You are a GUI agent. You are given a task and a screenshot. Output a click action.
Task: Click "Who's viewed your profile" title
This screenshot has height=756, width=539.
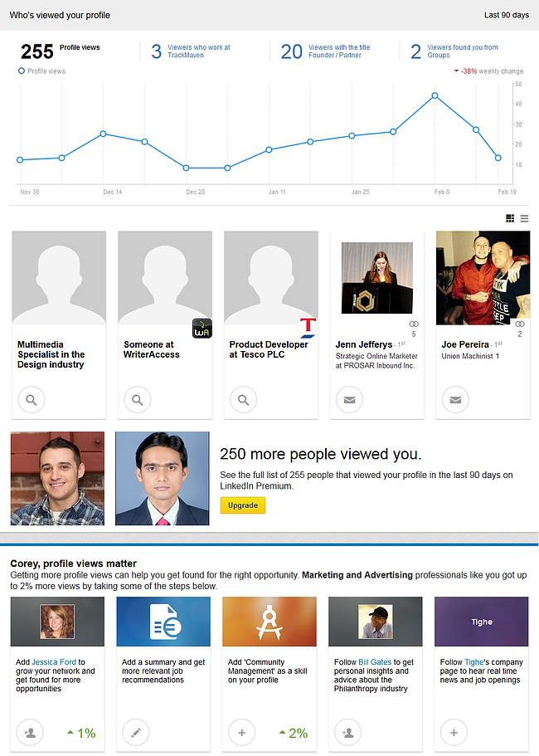(60, 15)
